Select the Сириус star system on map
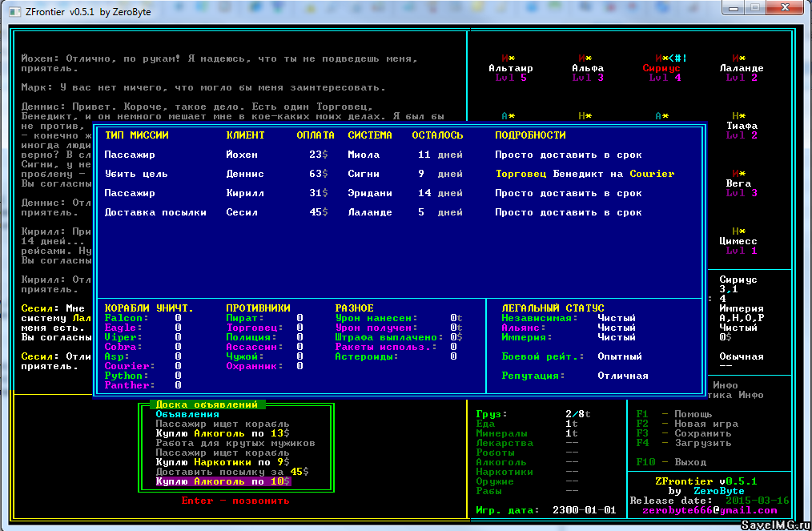 pos(661,68)
